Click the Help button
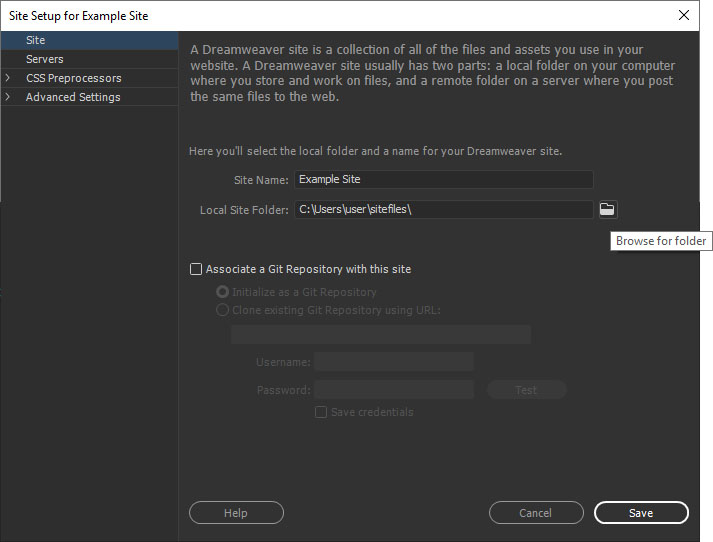This screenshot has height=542, width=713. [236, 513]
